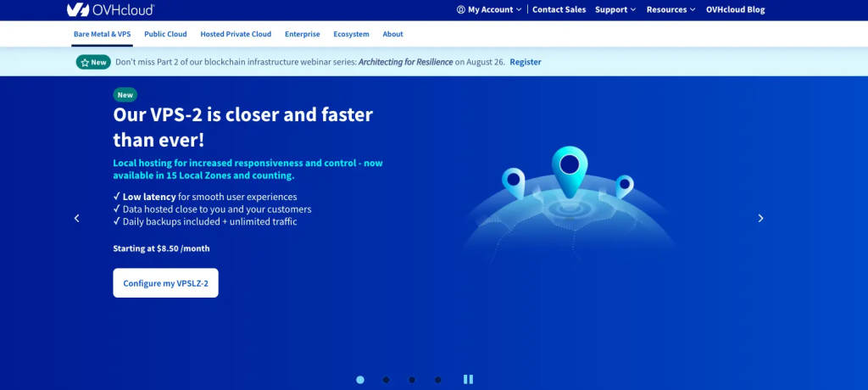Open the OVHcloud Blog link
The image size is (868, 390).
point(735,9)
